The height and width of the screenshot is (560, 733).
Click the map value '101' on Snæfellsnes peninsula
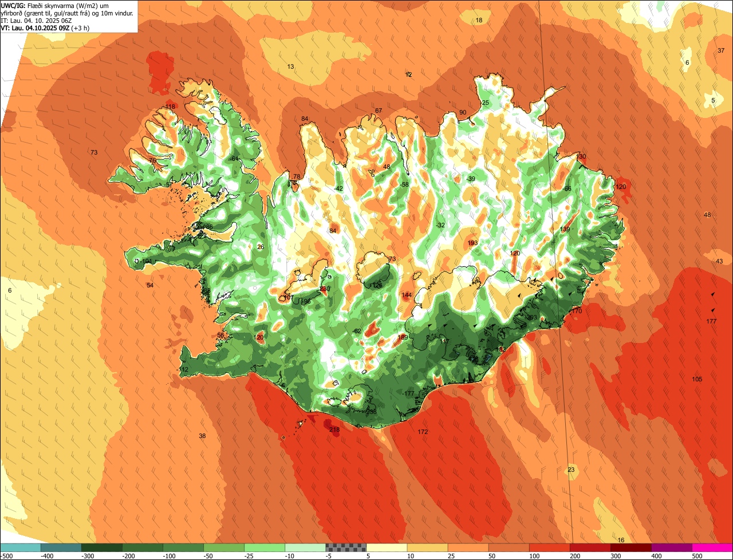pos(147,261)
